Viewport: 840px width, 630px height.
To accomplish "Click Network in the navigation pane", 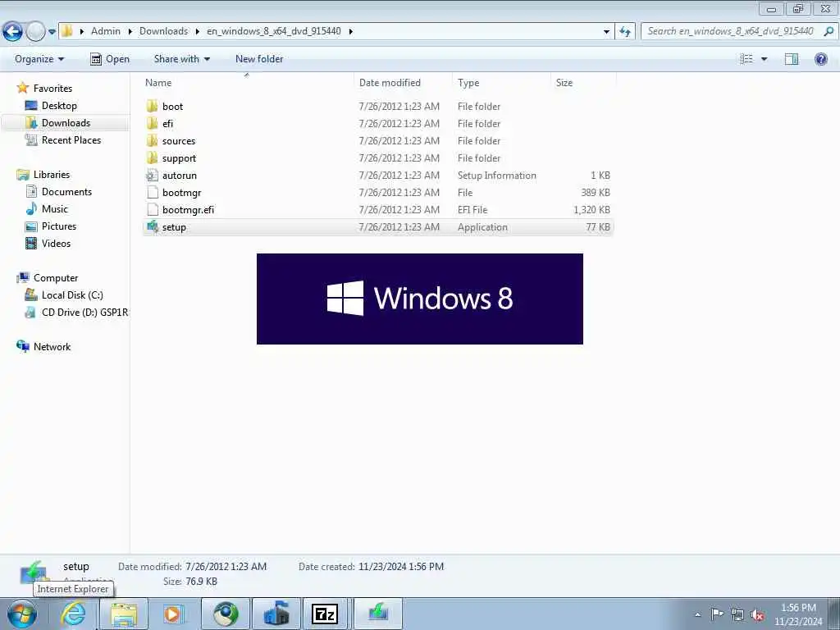I will pos(52,347).
